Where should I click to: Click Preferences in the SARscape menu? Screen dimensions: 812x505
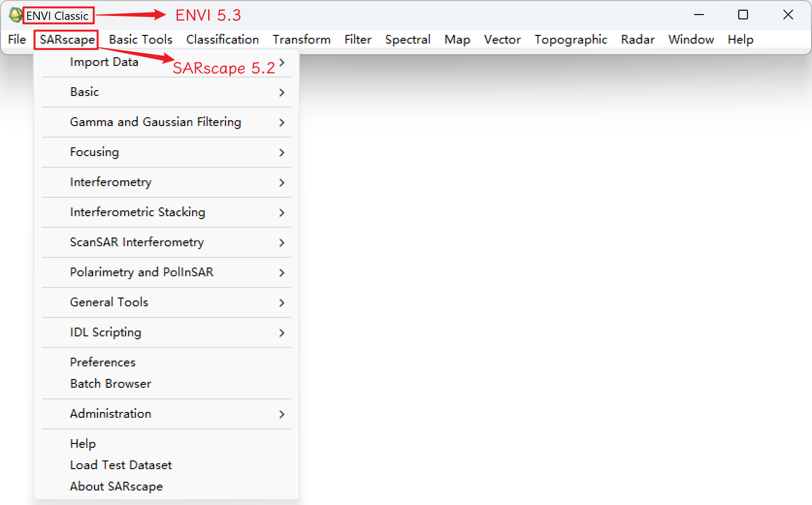click(166, 363)
